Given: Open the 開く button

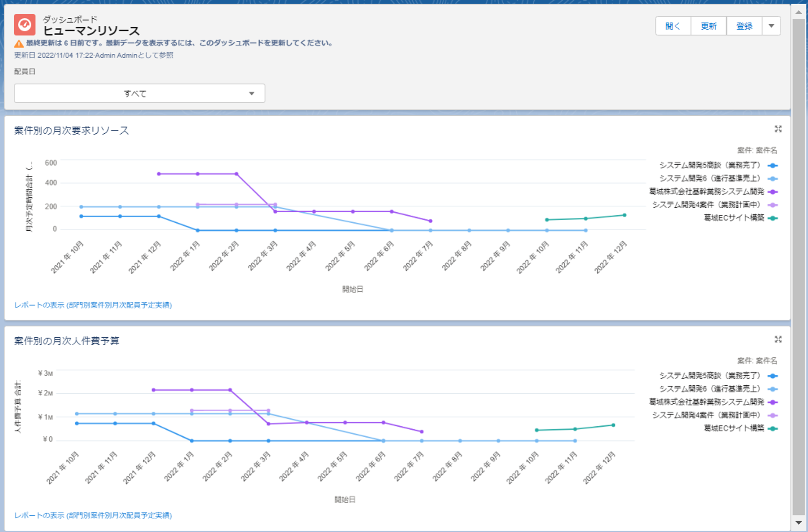Looking at the screenshot, I should 673,26.
